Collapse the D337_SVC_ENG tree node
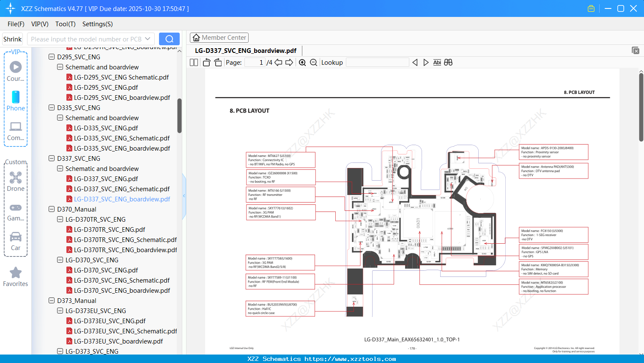The image size is (644, 363). (51, 158)
